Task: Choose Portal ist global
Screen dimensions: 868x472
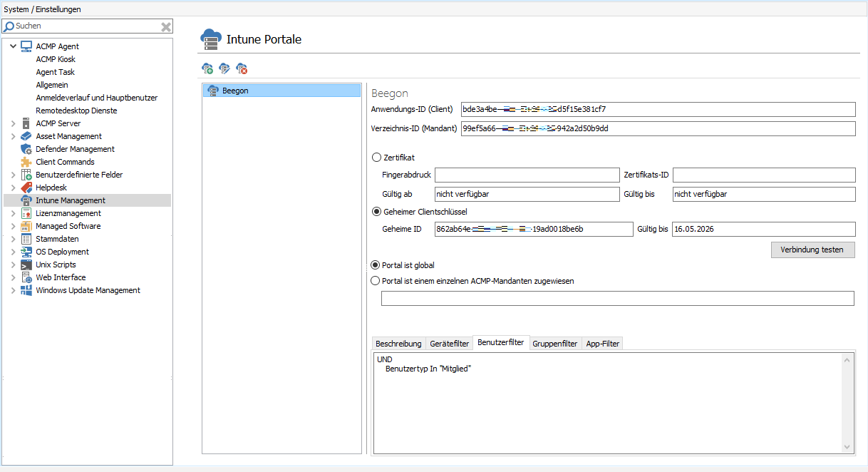Action: (x=376, y=265)
